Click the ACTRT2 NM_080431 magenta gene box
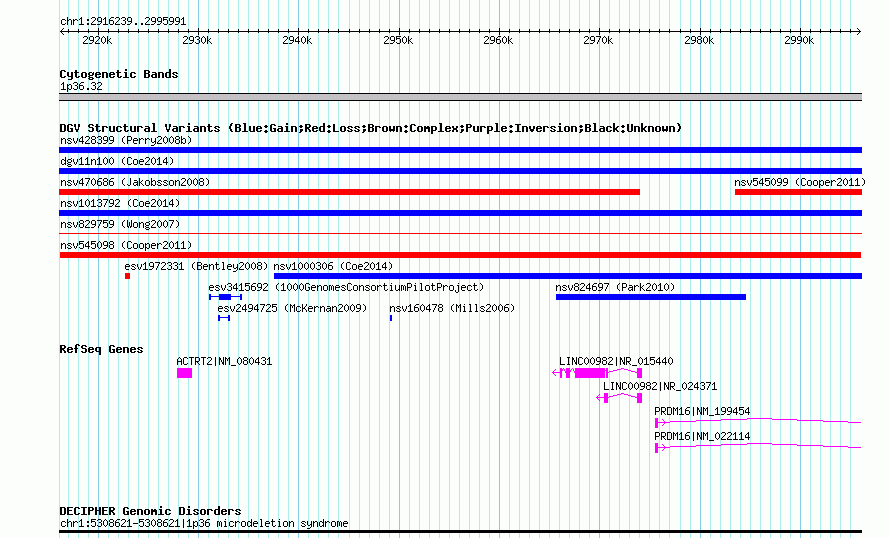 click(184, 373)
